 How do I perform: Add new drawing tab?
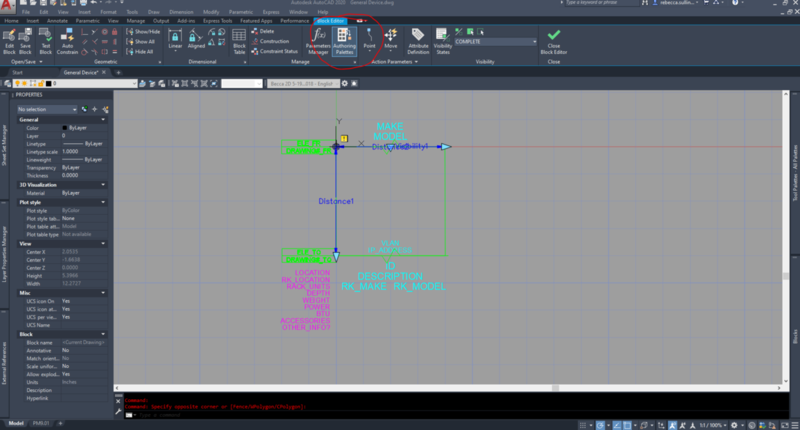pyautogui.click(x=118, y=72)
